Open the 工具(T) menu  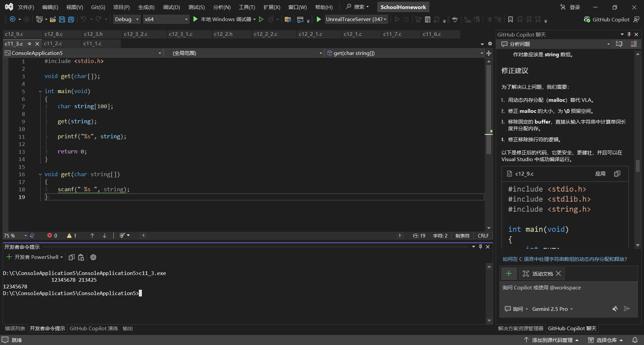[x=247, y=7]
